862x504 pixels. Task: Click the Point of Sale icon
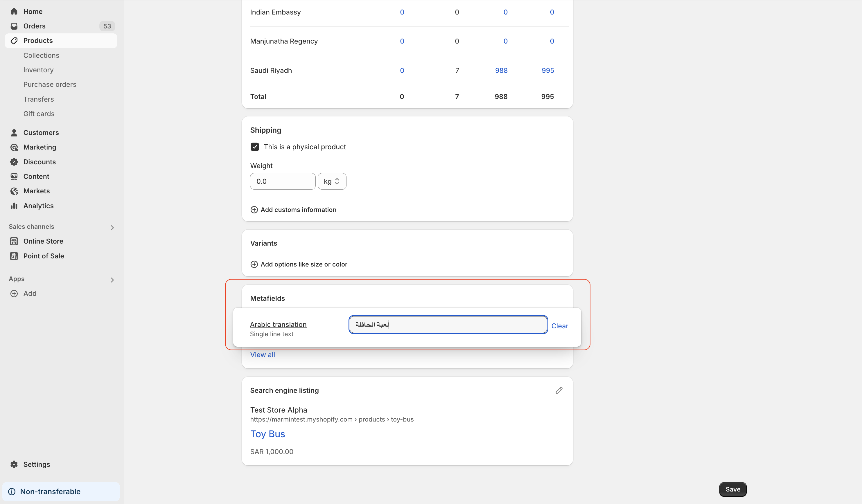(14, 256)
